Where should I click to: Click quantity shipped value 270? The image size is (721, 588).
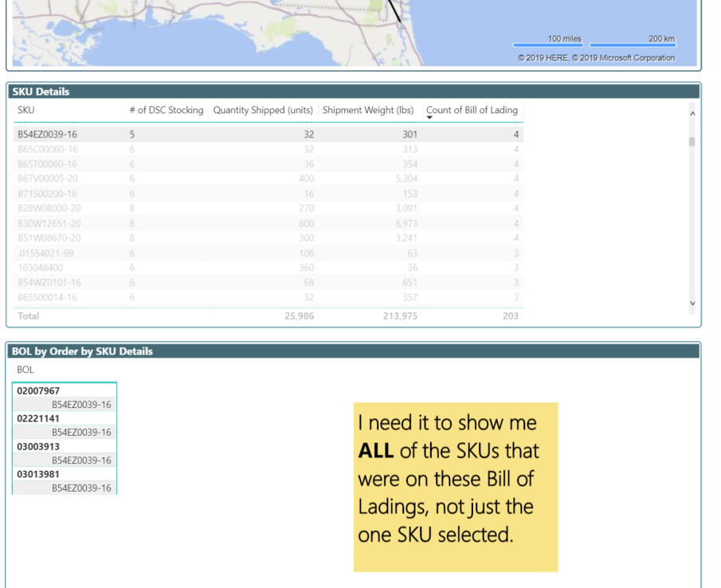(x=306, y=208)
